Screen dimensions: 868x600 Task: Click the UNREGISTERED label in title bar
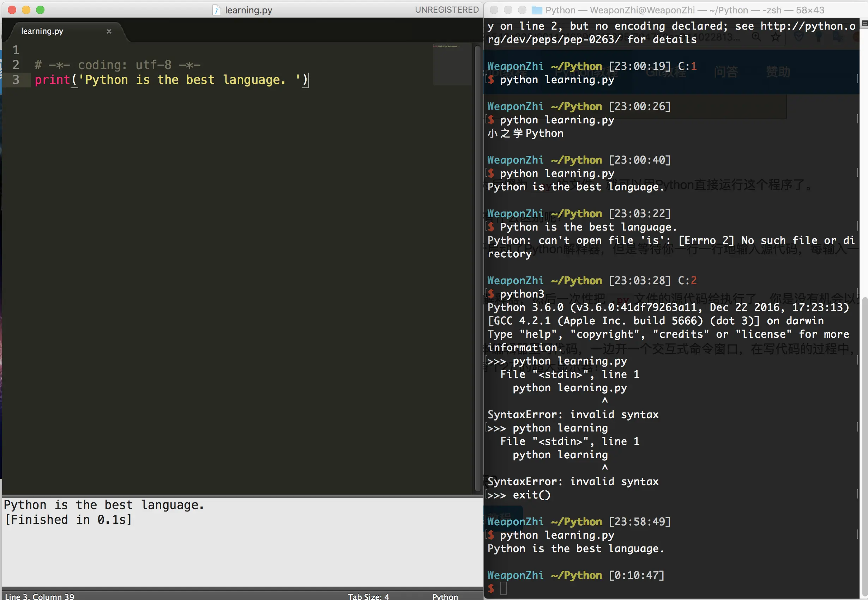tap(447, 10)
